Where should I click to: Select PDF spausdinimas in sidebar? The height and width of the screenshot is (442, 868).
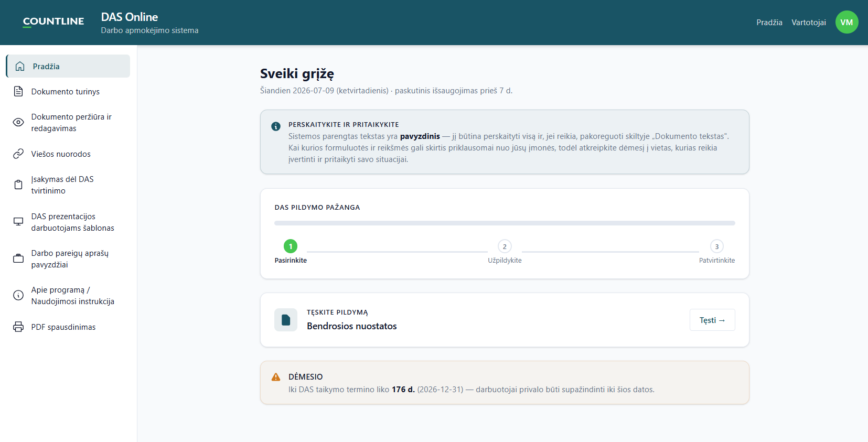point(68,327)
